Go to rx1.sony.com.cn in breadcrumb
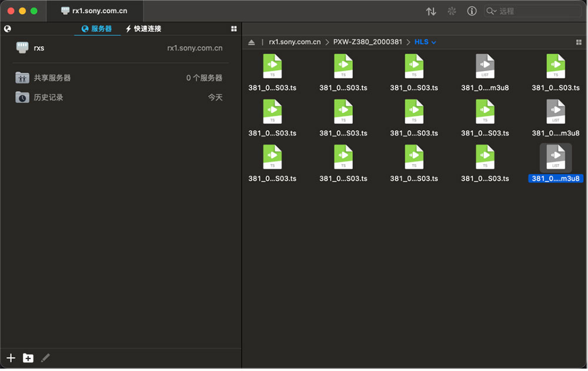588x371 pixels. 295,42
